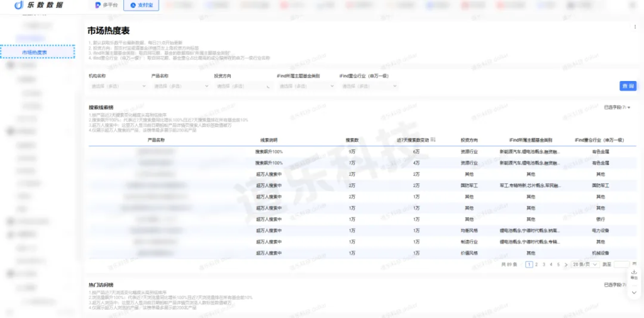Expand the 已选字段(7) field selector
The image size is (644, 318).
coord(616,107)
